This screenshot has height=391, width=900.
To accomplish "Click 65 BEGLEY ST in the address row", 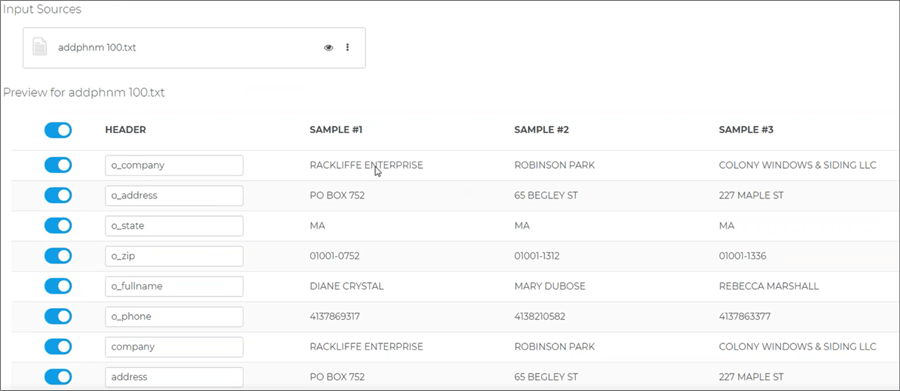I will (546, 377).
